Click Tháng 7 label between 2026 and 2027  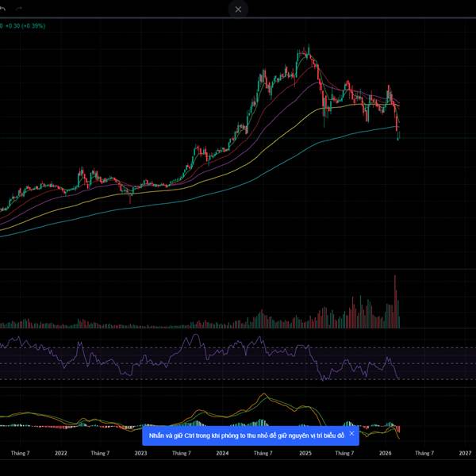coord(424,453)
